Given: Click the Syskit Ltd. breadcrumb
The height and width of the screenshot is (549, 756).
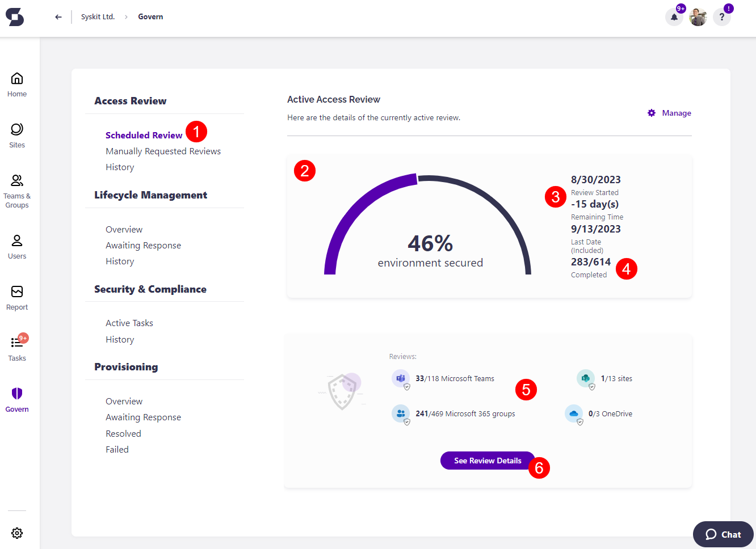Looking at the screenshot, I should [98, 17].
